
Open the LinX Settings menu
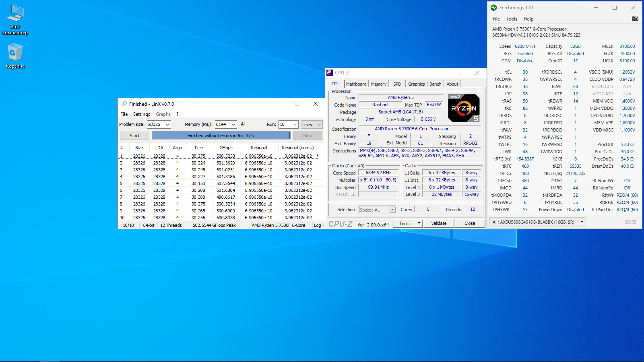click(x=142, y=114)
